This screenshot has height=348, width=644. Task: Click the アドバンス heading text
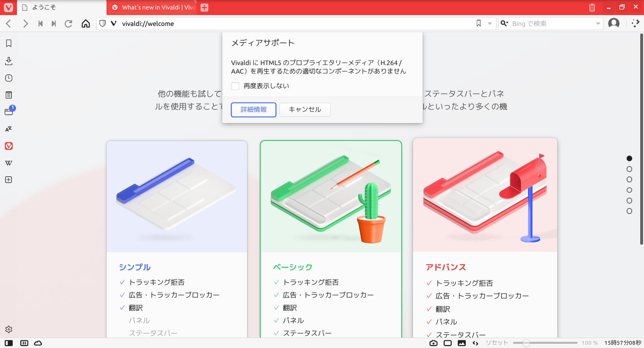pos(446,267)
